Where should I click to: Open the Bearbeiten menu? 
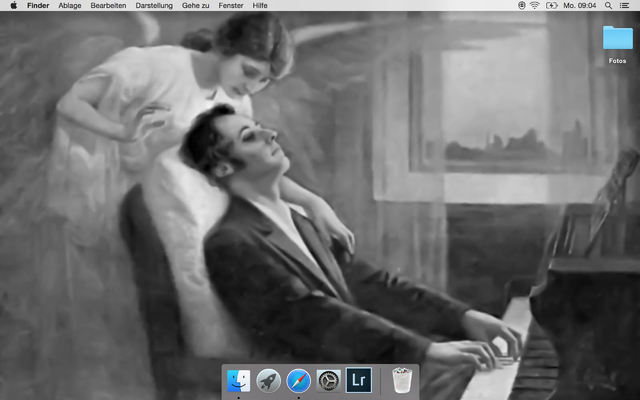pyautogui.click(x=108, y=5)
